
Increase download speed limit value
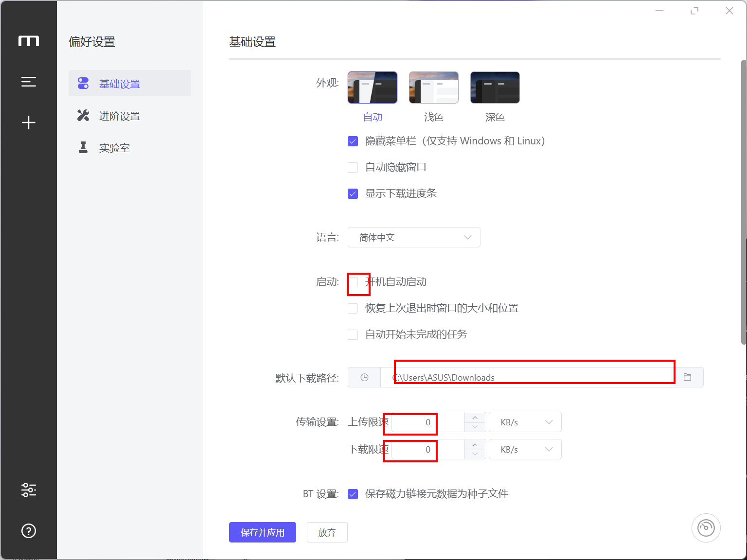pyautogui.click(x=475, y=445)
